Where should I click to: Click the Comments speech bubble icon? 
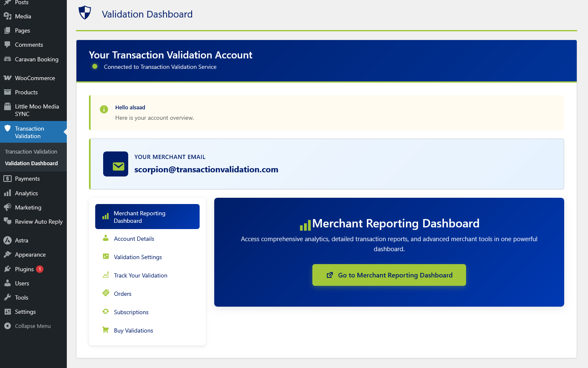click(x=8, y=45)
